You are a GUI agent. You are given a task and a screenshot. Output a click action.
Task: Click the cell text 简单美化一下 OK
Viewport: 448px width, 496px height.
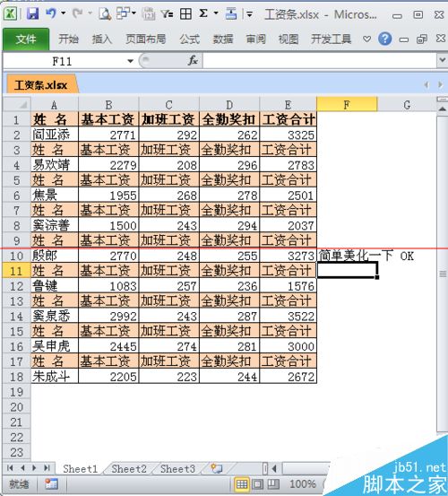366,256
